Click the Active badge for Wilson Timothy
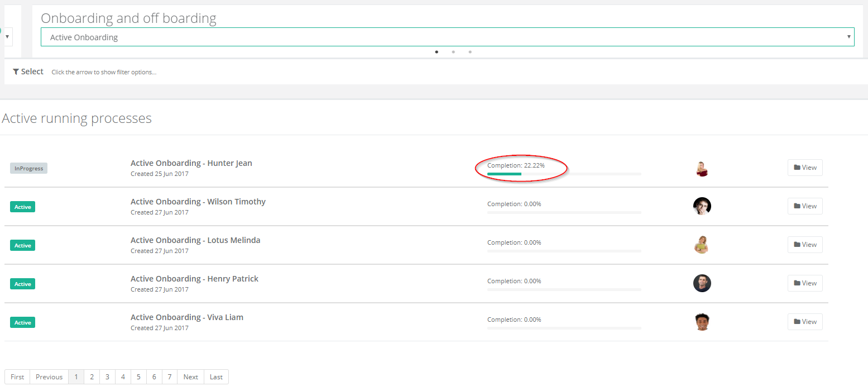 point(22,207)
